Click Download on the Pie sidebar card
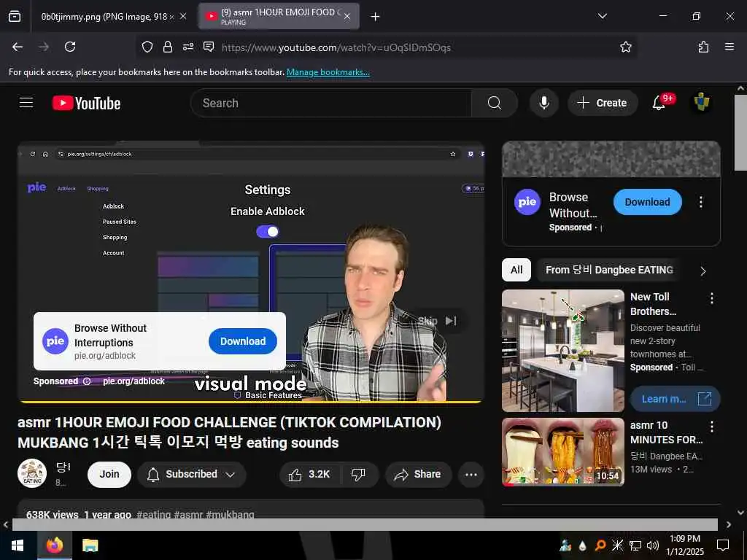Screen dimensions: 747x560 click(x=648, y=202)
